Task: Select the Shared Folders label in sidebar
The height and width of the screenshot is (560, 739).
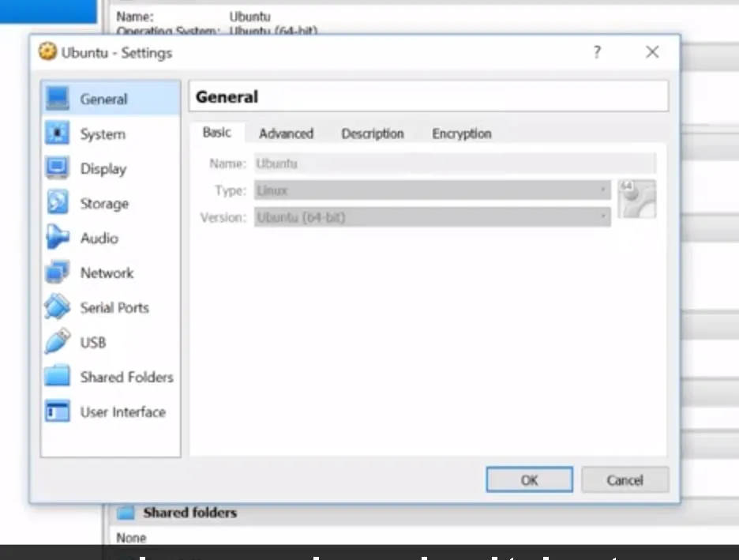Action: tap(127, 377)
